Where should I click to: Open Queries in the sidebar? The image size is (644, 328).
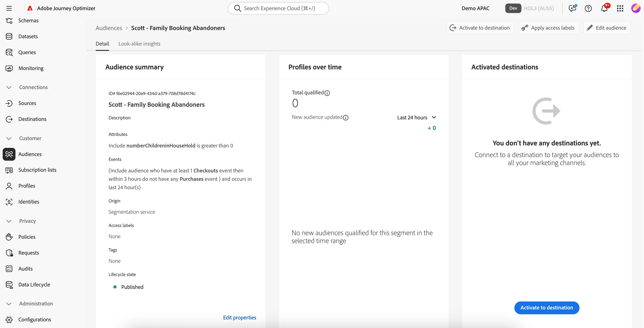click(27, 52)
